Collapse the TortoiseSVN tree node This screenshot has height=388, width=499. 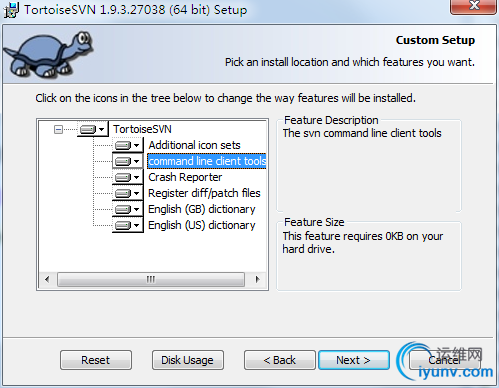click(x=58, y=129)
